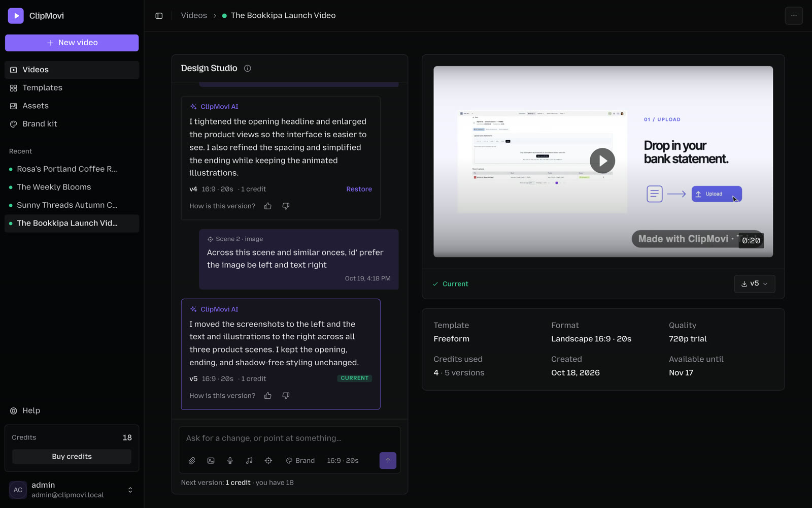Image resolution: width=812 pixels, height=508 pixels.
Task: Click the microphone voice input icon
Action: tap(230, 461)
